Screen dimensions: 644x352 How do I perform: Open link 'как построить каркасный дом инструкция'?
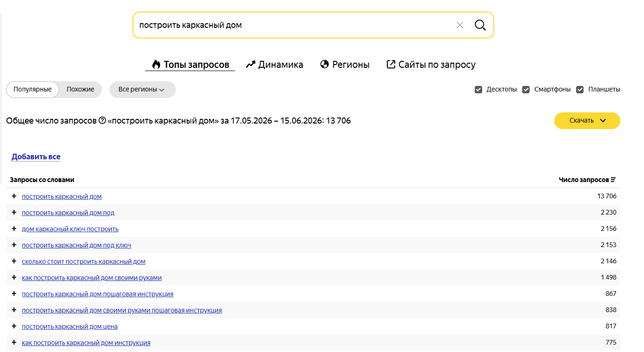[x=86, y=343]
